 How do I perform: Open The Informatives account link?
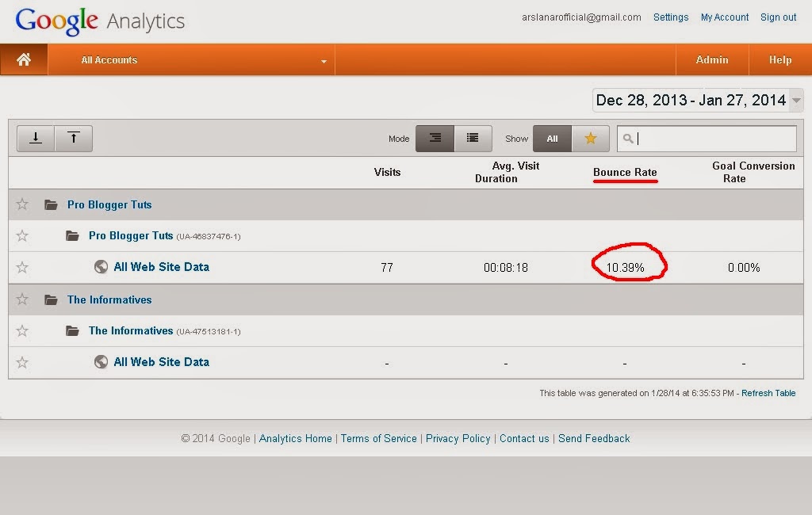[109, 299]
